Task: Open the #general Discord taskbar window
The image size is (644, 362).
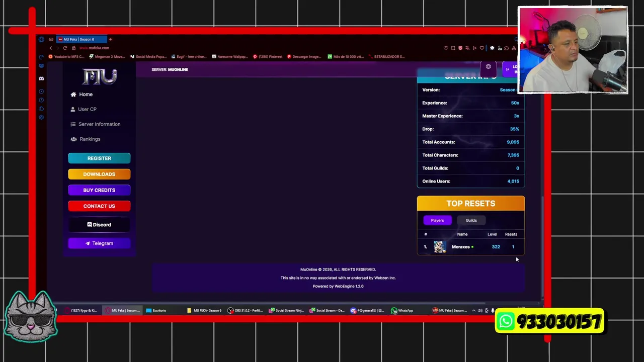Action: click(368, 310)
